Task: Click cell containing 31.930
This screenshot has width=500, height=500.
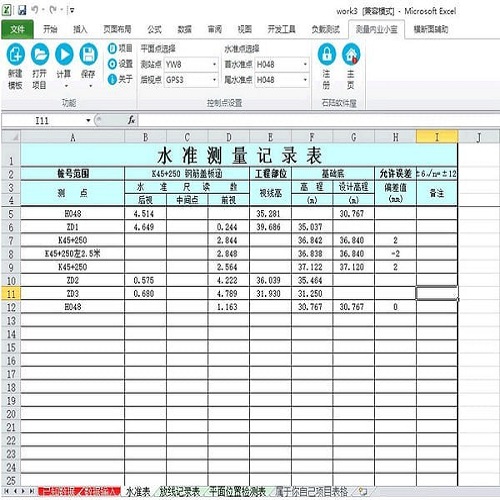Action: [x=270, y=294]
